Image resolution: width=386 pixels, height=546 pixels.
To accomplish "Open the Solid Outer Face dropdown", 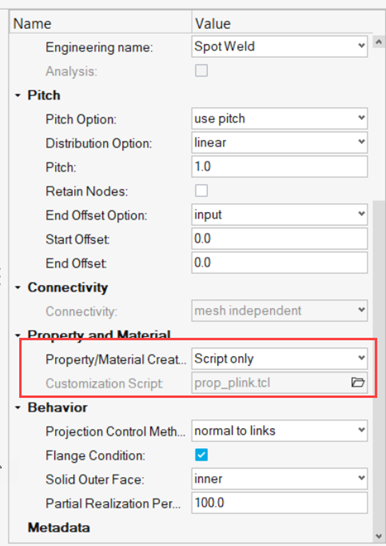I will click(x=279, y=479).
